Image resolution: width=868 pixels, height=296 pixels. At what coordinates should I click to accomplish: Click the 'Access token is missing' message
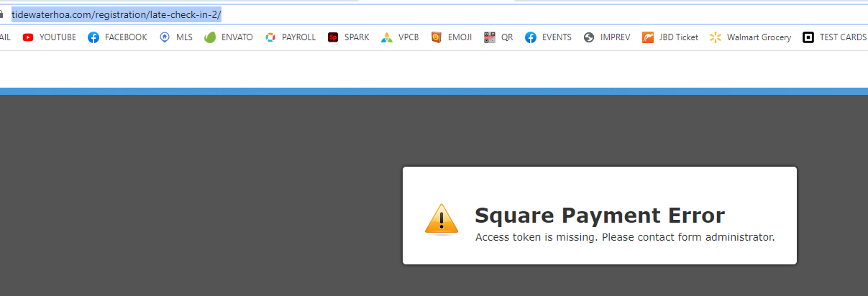coord(624,237)
